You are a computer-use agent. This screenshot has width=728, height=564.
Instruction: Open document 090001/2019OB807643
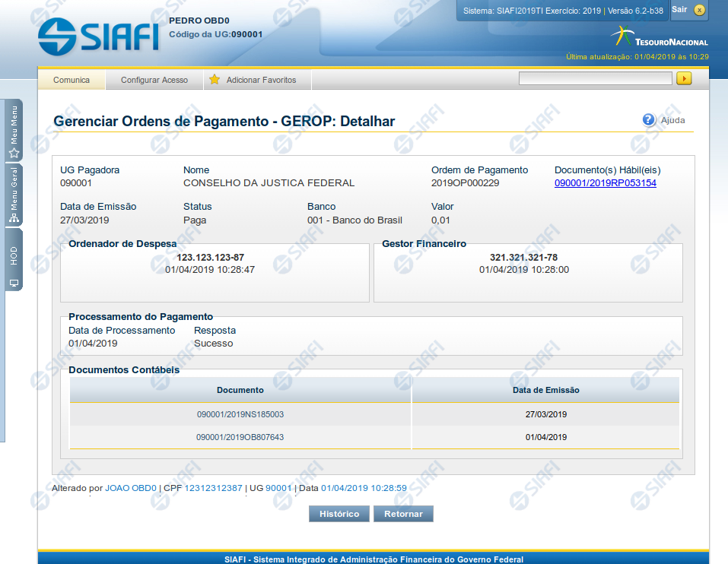pyautogui.click(x=240, y=437)
